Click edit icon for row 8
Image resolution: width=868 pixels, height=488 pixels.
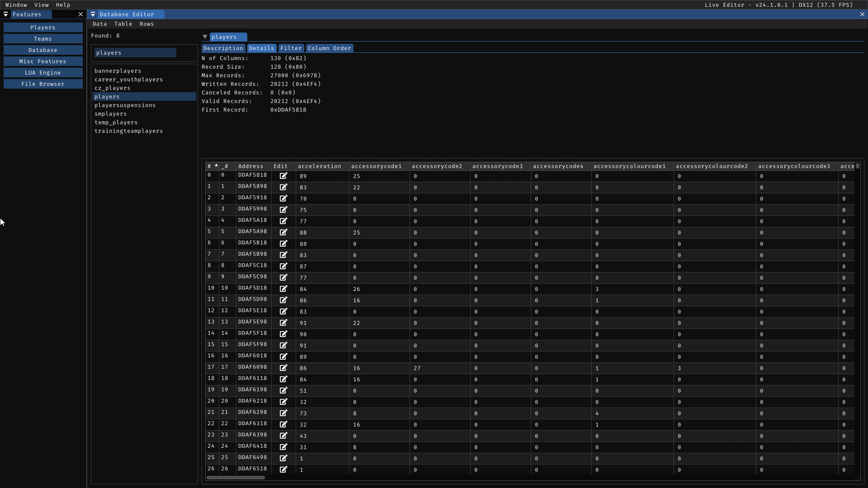pyautogui.click(x=283, y=266)
